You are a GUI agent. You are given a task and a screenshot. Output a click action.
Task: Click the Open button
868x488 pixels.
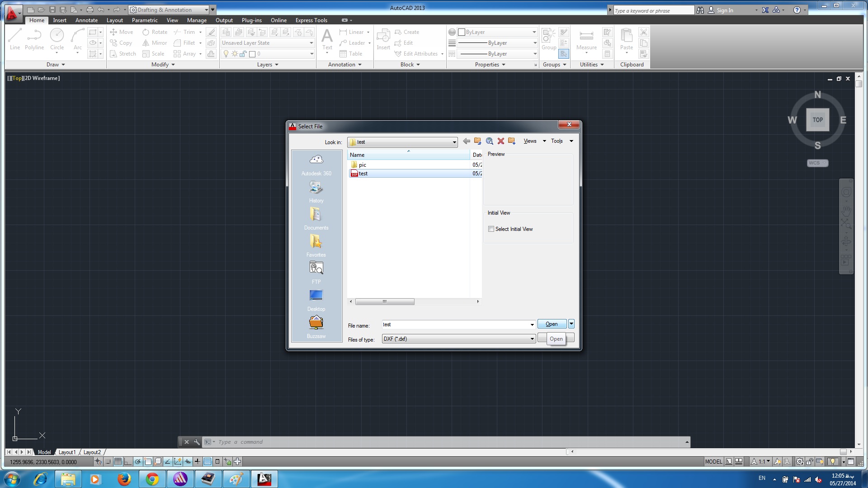[552, 324]
